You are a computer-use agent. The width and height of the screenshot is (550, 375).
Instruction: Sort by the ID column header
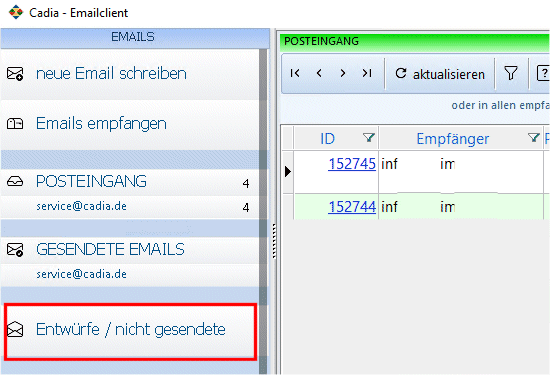[x=327, y=139]
